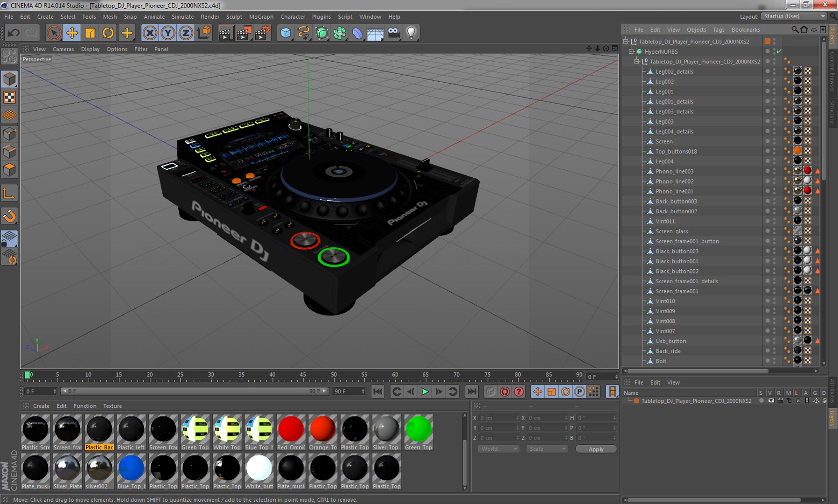
Task: Add a HyperNURBS generator icon
Action: pyautogui.click(x=321, y=33)
